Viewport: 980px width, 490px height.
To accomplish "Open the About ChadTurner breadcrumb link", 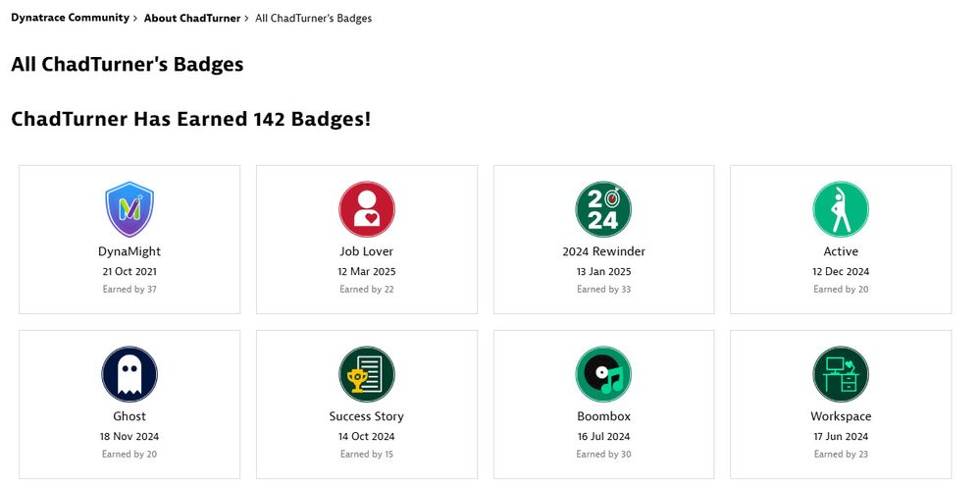I will (192, 18).
